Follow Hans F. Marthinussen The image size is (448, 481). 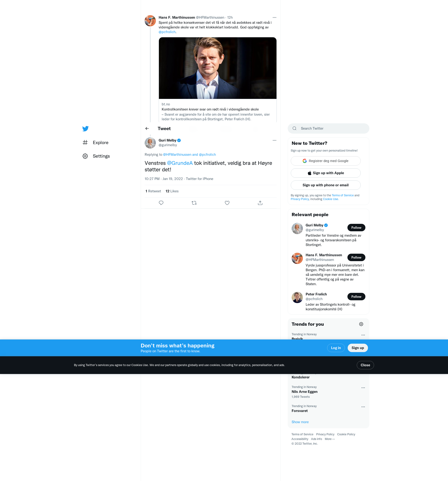click(x=356, y=257)
